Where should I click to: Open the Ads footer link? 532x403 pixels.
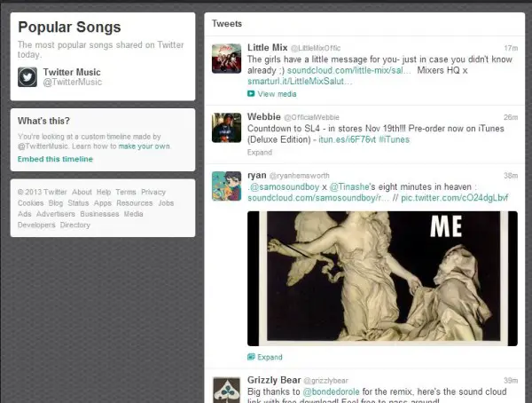[x=25, y=214]
